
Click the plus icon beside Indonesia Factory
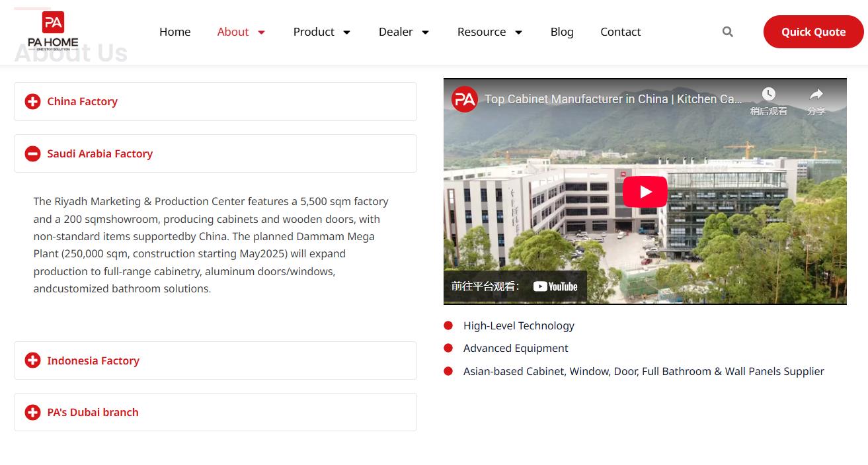click(32, 360)
